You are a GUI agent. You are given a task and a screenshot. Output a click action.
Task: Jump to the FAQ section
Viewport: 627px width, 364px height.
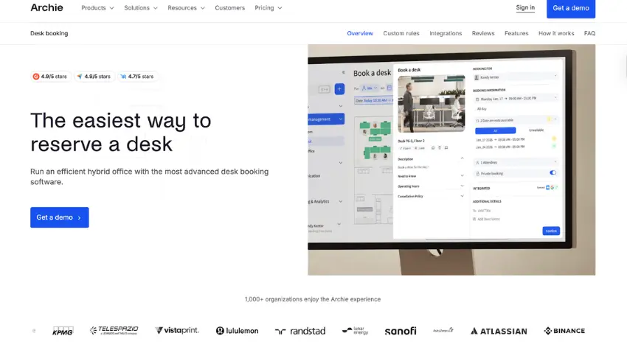[x=589, y=34]
